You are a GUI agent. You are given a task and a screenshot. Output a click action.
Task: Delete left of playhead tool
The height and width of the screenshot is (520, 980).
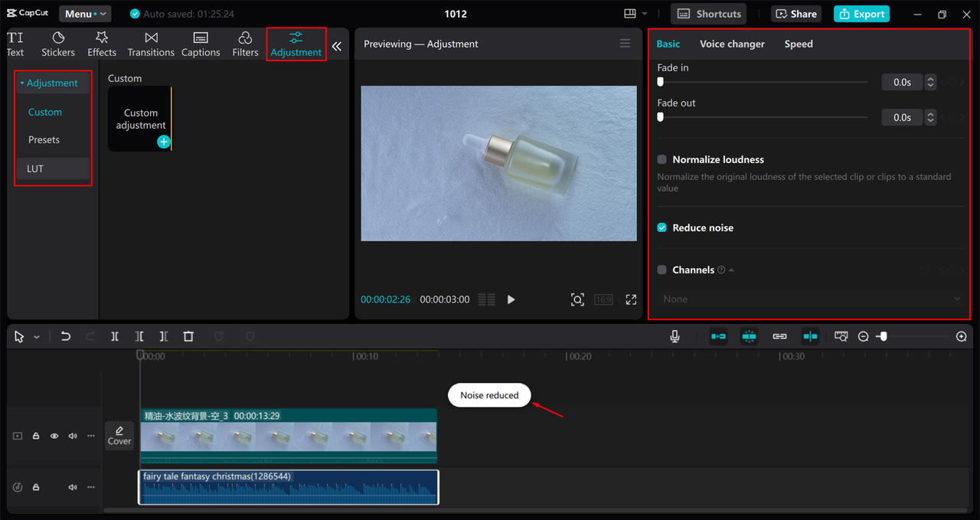pyautogui.click(x=139, y=336)
